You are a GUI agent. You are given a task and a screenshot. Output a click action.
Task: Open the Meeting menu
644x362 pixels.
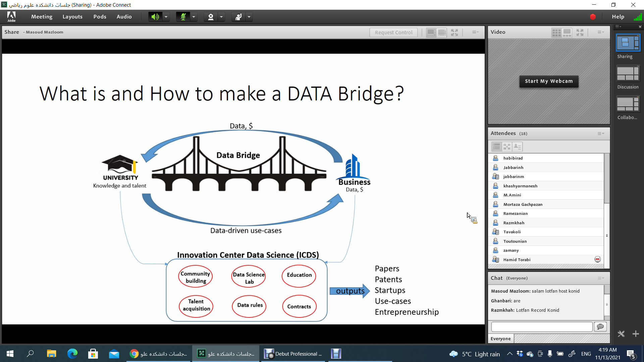click(42, 17)
